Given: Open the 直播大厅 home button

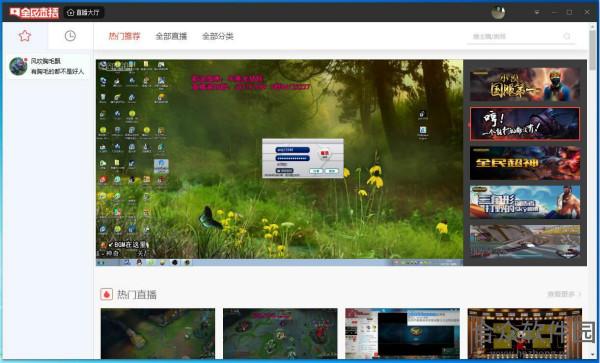Looking at the screenshot, I should pyautogui.click(x=83, y=12).
